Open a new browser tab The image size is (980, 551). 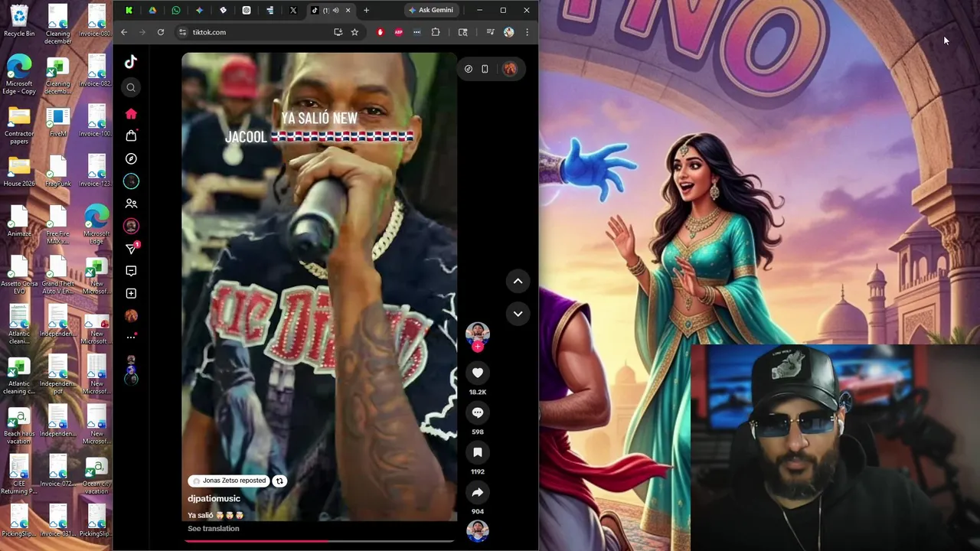[366, 10]
